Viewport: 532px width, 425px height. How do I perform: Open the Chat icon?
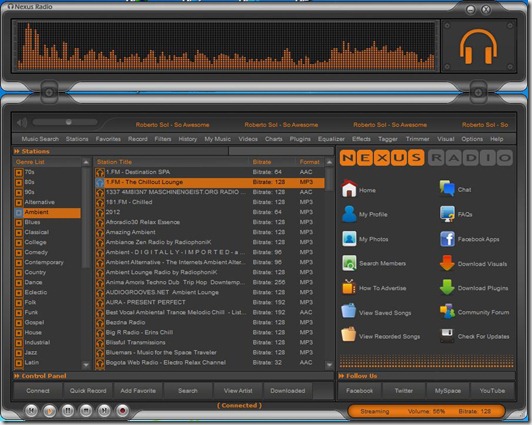(x=447, y=189)
